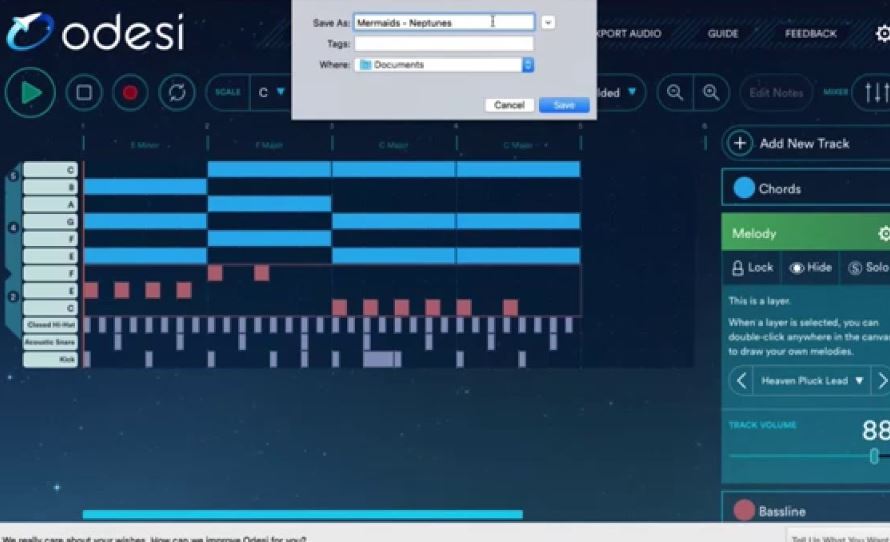Select octave 5 marker on keyboard

click(12, 176)
